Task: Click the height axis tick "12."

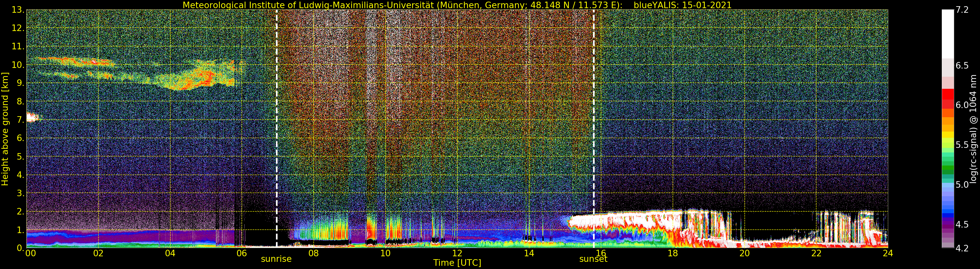Action: pyautogui.click(x=18, y=28)
